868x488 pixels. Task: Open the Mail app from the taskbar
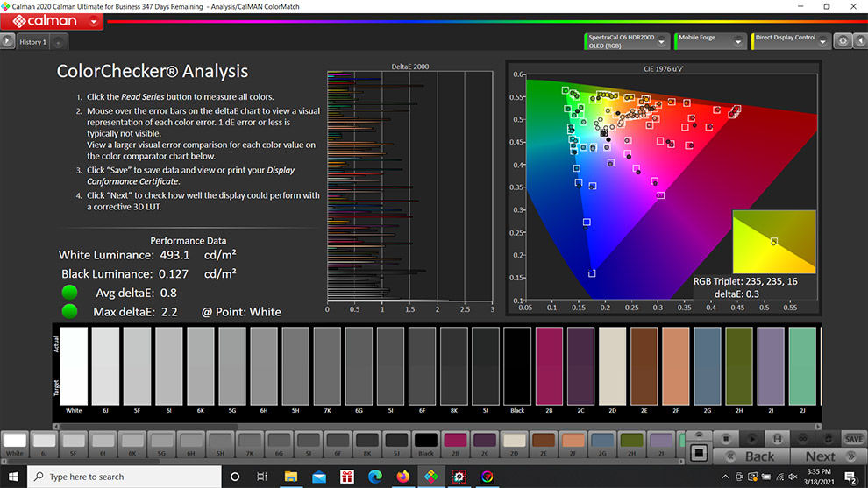pyautogui.click(x=319, y=477)
